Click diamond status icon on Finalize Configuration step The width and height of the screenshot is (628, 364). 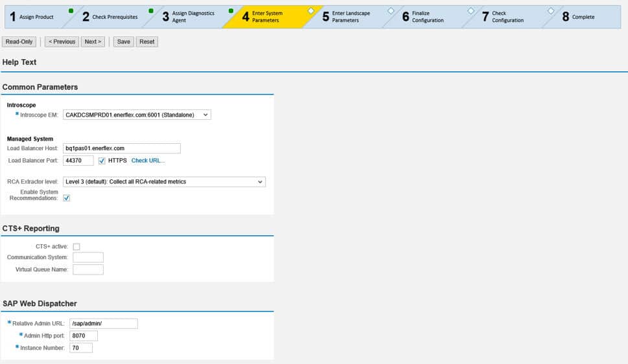(x=471, y=11)
